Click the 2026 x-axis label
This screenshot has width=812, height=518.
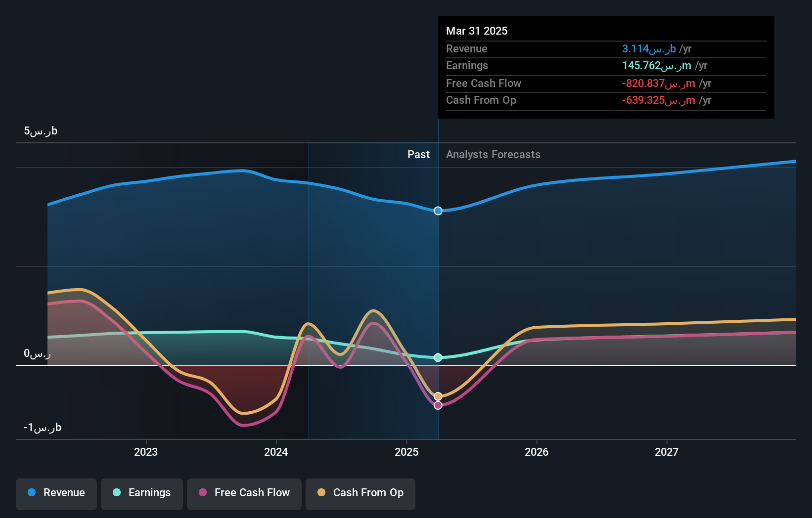tap(537, 452)
